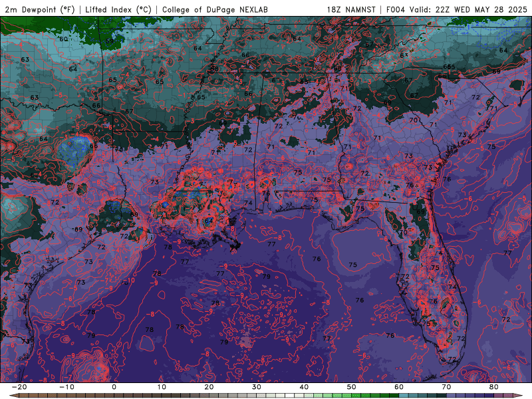Click the "18Z NAMNST" model run label

coord(351,9)
